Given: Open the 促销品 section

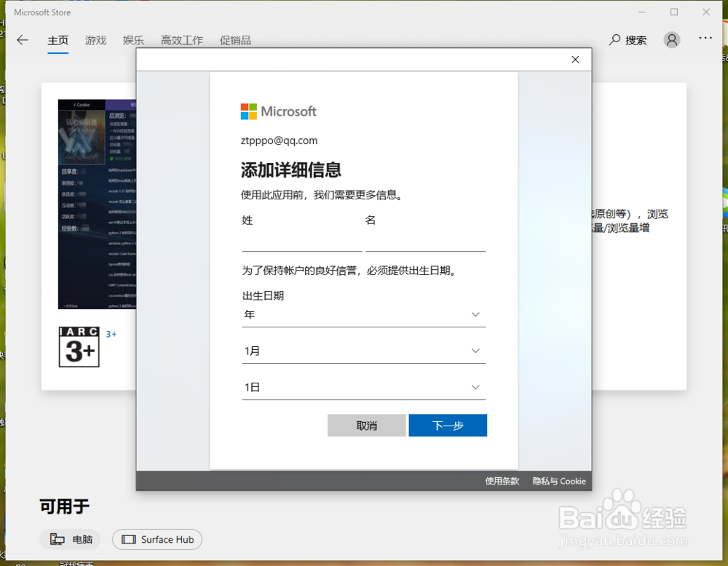Looking at the screenshot, I should (235, 40).
